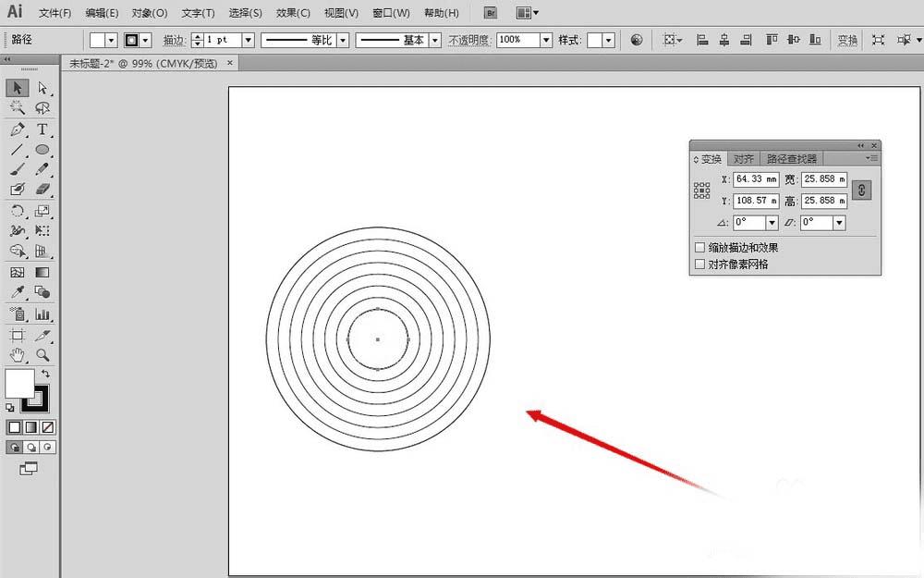Select the Selection tool (black arrow)
Viewport: 924px width, 578px height.
[17, 88]
